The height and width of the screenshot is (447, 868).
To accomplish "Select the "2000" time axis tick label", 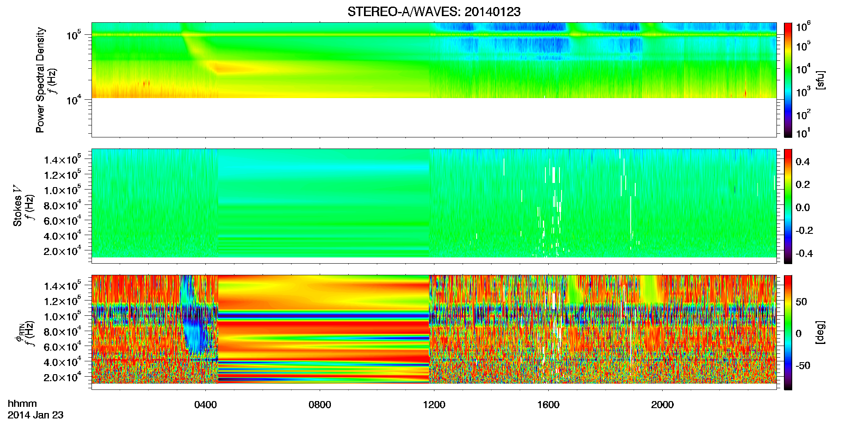I will 662,405.
